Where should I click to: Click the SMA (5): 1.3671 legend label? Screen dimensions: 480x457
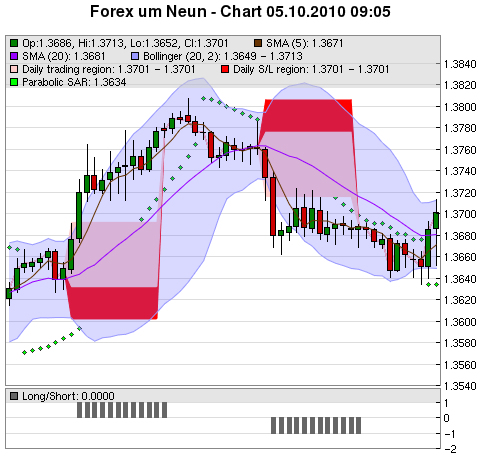pos(304,43)
